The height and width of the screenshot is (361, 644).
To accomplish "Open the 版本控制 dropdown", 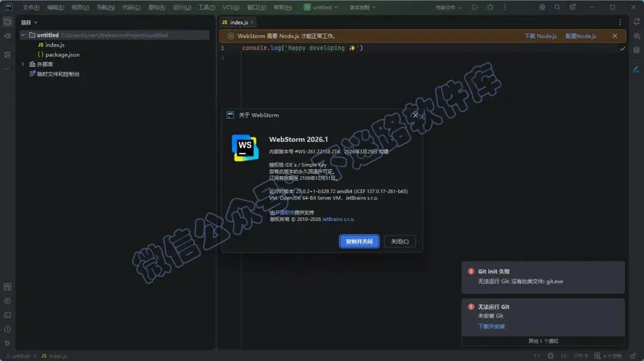I will point(363,7).
